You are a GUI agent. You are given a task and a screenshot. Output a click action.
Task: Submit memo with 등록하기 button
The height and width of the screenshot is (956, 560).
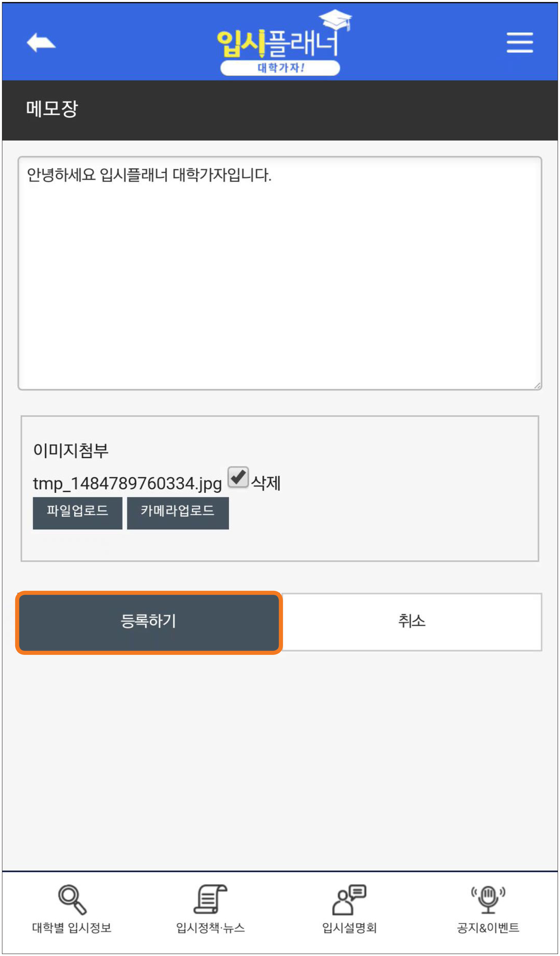click(149, 622)
